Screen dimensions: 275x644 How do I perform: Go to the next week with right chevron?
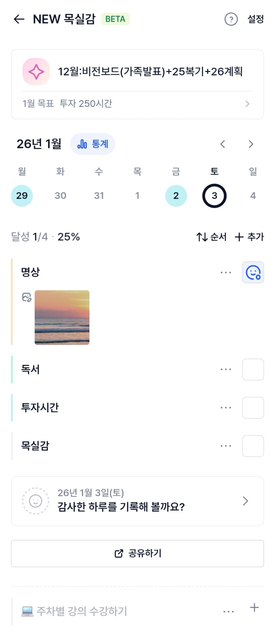(x=251, y=144)
